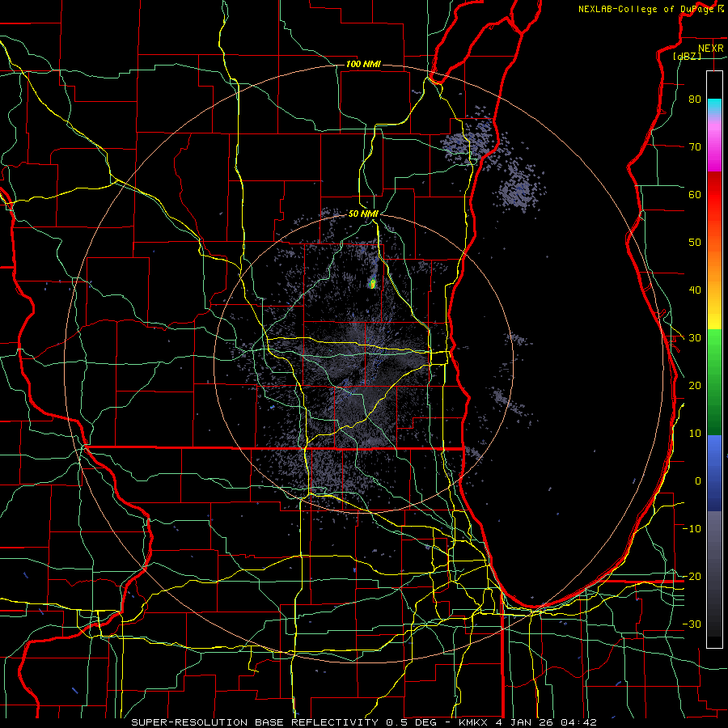Click the 70 value on dBZ scale

pos(695,146)
